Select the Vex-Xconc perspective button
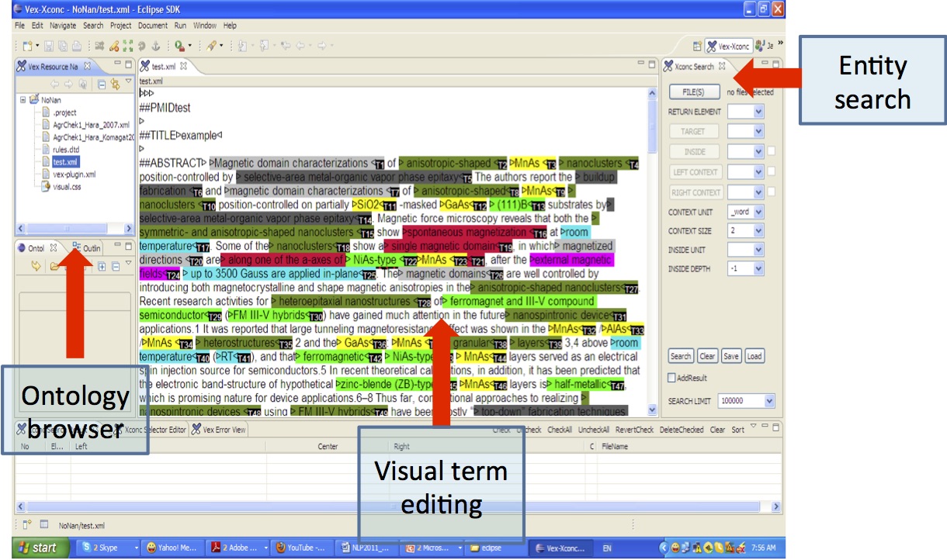947x560 pixels. tap(728, 47)
